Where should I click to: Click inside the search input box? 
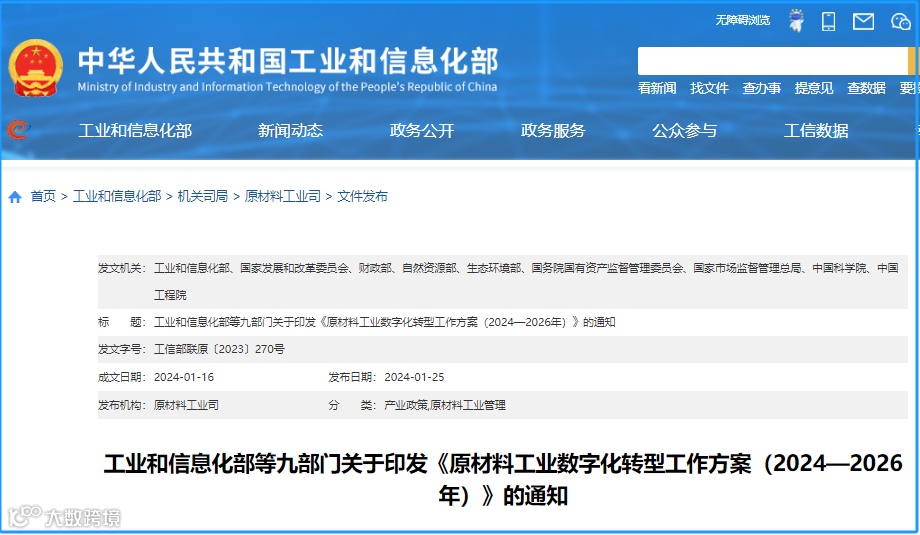point(773,61)
